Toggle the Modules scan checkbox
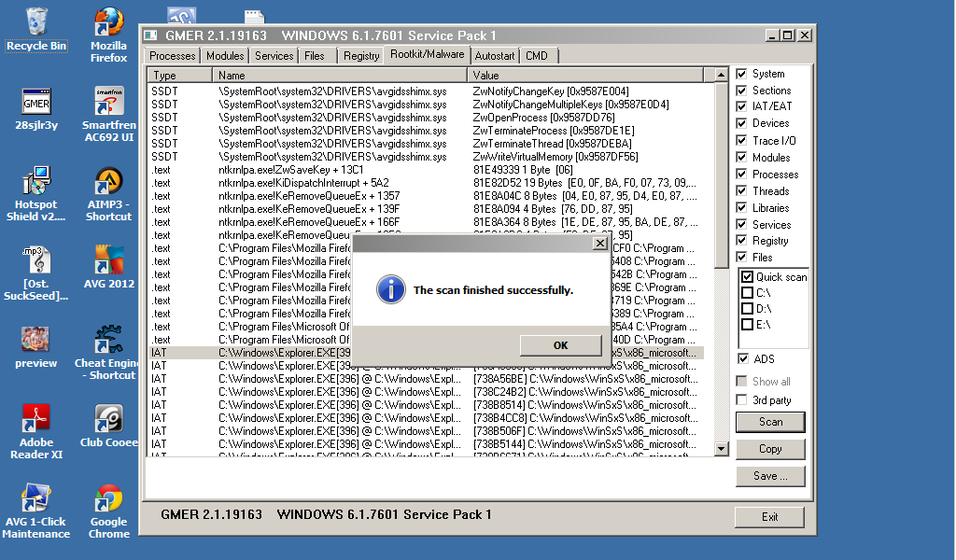Viewport: 956px width, 560px height. (x=741, y=157)
